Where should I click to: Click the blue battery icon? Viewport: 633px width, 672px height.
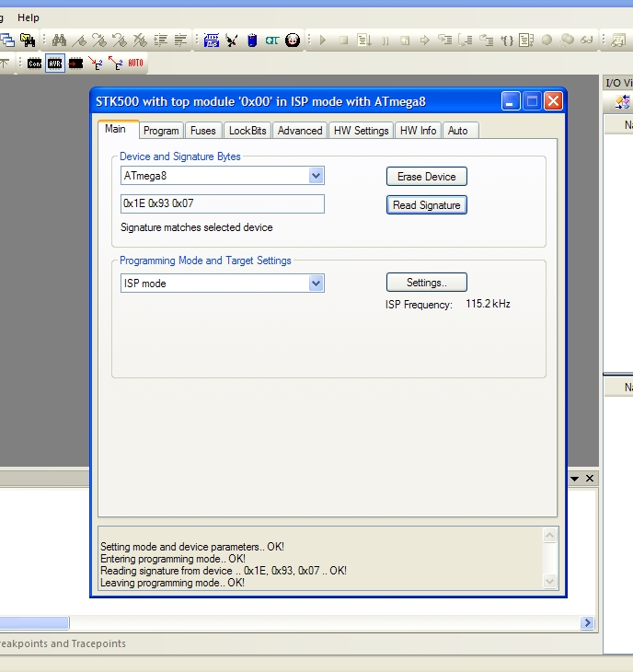tap(252, 41)
